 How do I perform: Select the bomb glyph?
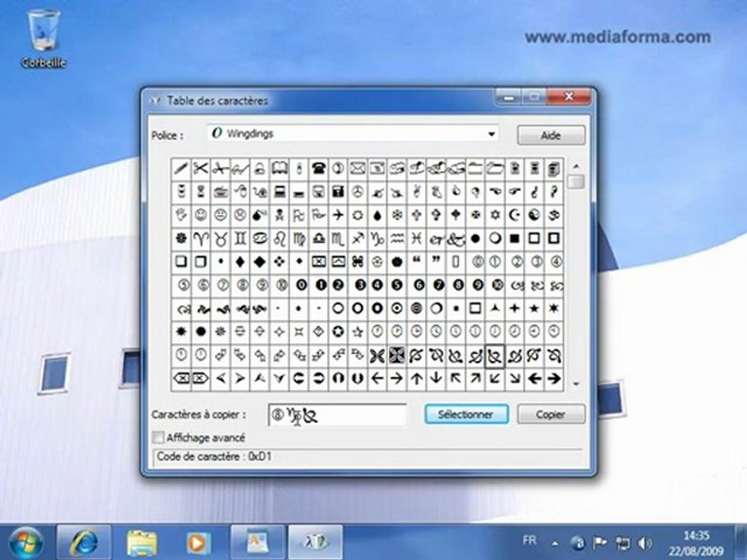(x=260, y=215)
